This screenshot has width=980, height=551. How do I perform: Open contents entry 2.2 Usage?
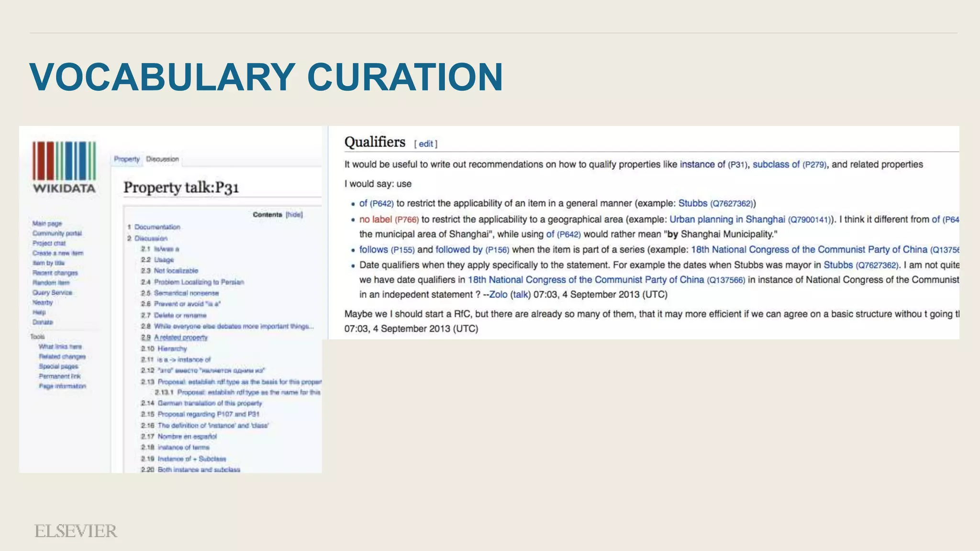pos(157,260)
